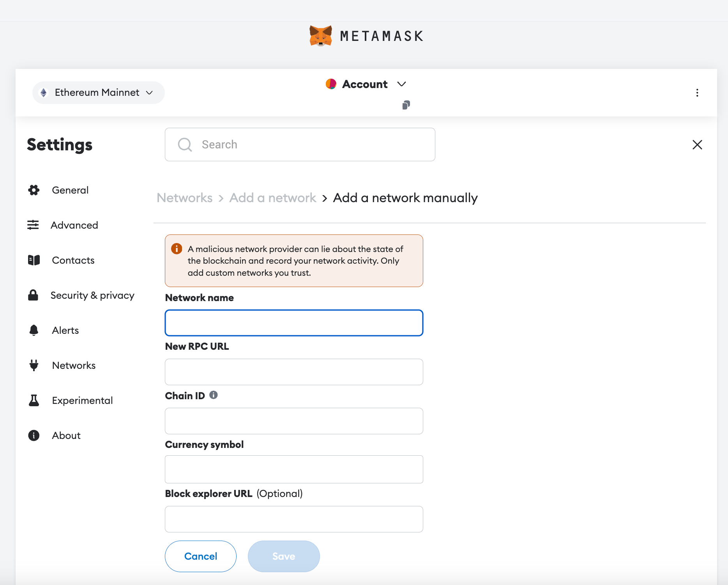The height and width of the screenshot is (585, 728).
Task: Click the Chain ID info icon
Action: click(x=214, y=395)
